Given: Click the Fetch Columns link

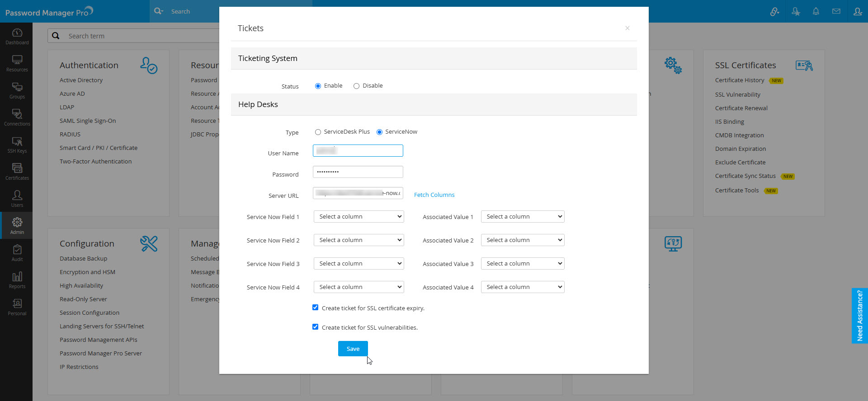Looking at the screenshot, I should click(434, 195).
